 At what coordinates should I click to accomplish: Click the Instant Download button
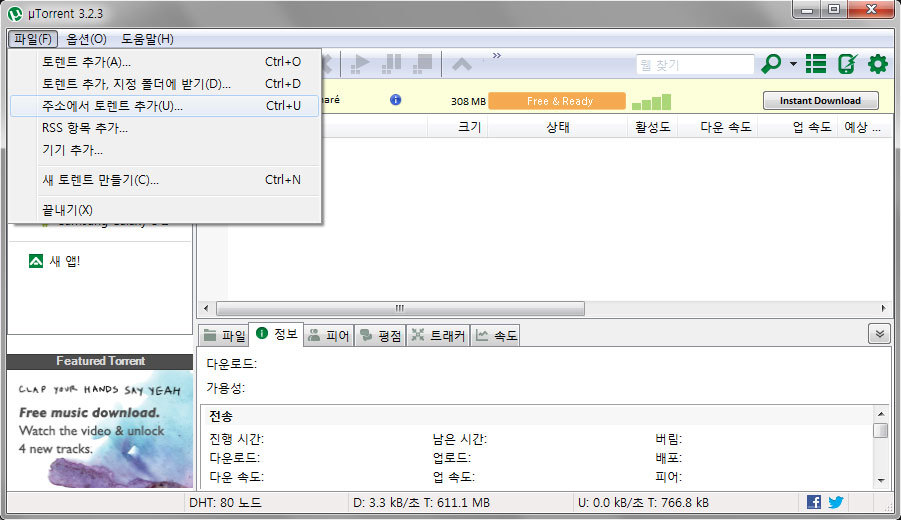pyautogui.click(x=821, y=101)
